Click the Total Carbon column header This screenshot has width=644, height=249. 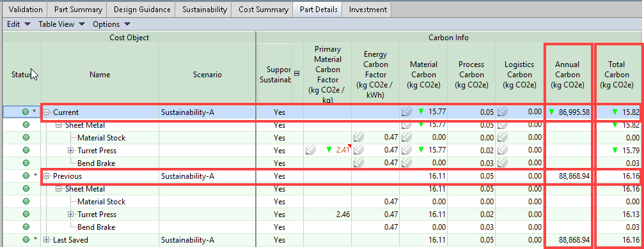(x=617, y=75)
